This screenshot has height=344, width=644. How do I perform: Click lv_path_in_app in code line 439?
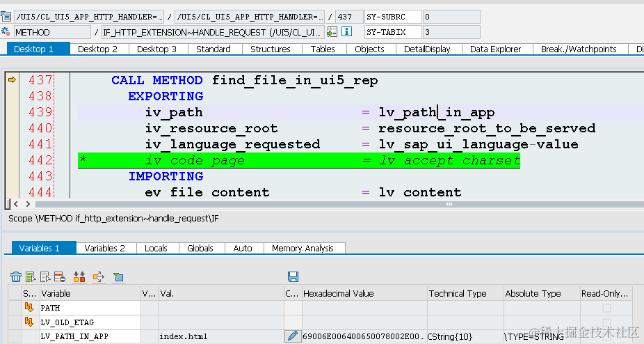[x=437, y=112]
